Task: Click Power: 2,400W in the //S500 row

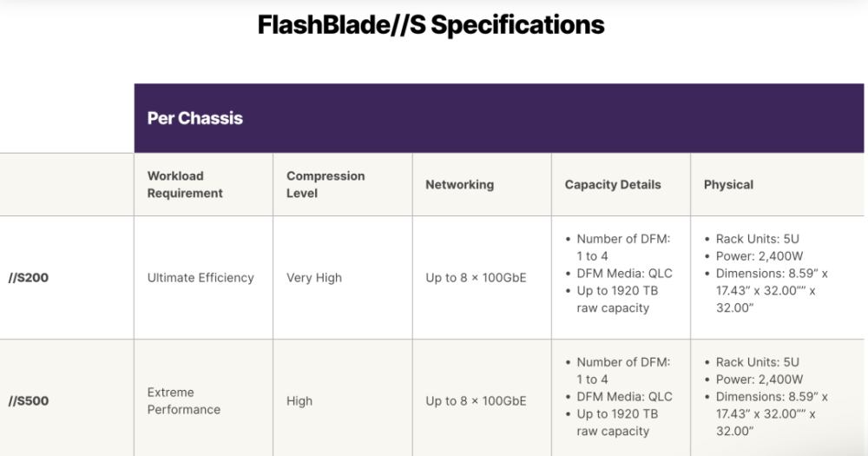Action: click(x=759, y=379)
